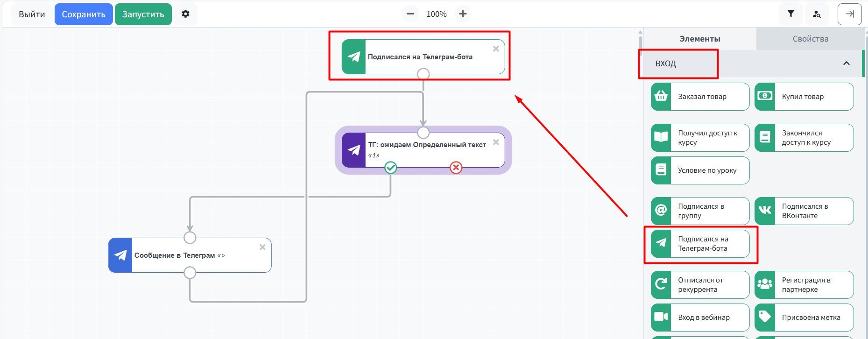Click the tag icon of Присвоена метка

(765, 317)
